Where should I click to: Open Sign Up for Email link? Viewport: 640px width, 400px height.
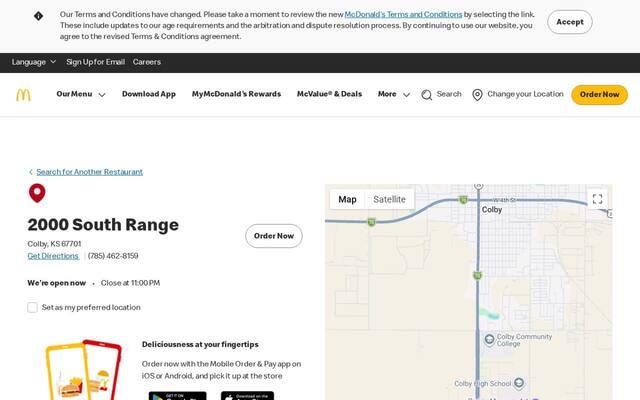point(96,62)
